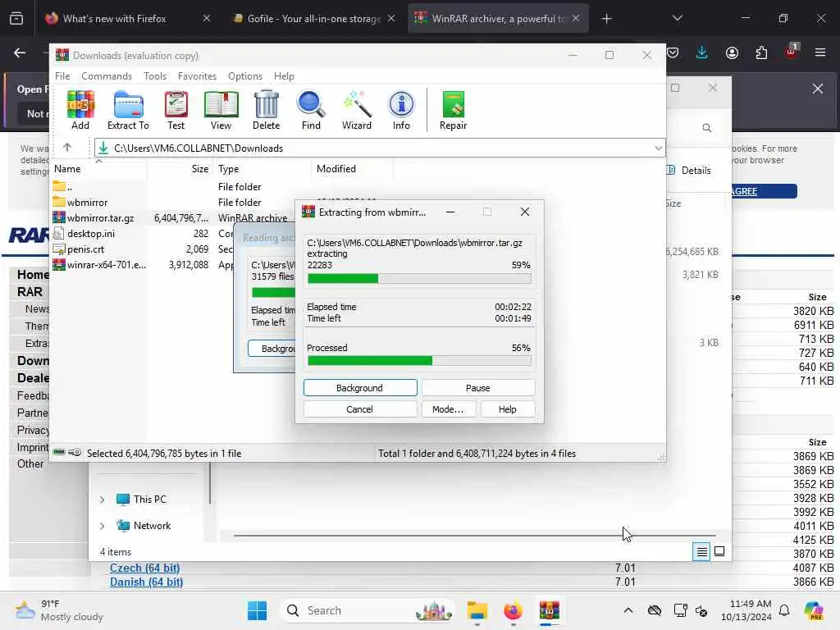Viewport: 840px width, 630px height.
Task: Click the Windows Start button
Action: click(257, 610)
